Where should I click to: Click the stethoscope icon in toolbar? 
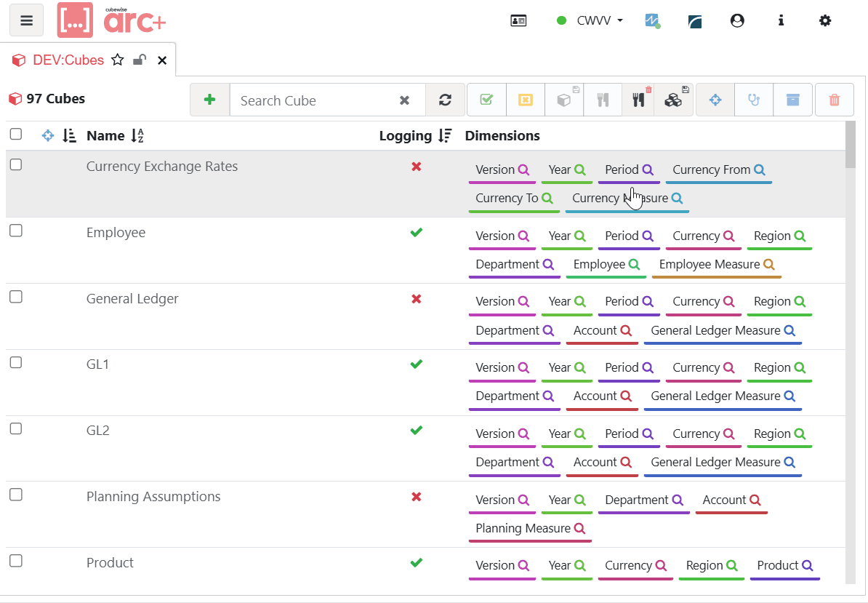click(754, 100)
